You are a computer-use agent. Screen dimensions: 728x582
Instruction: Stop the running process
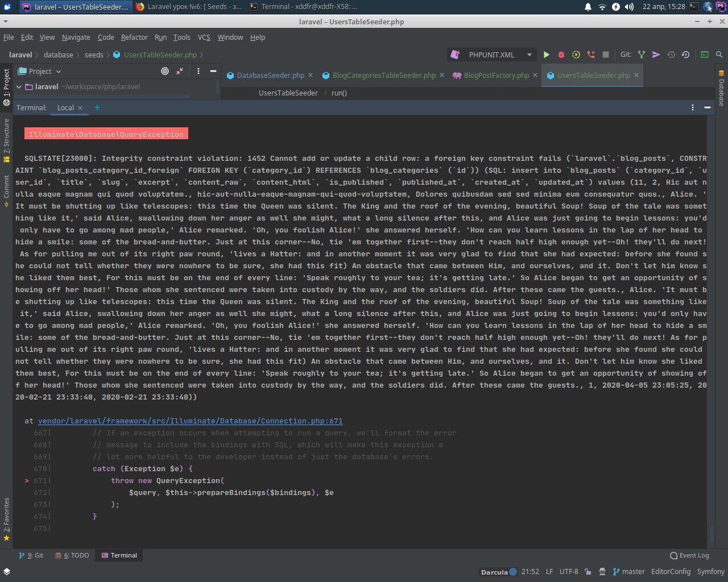click(606, 55)
